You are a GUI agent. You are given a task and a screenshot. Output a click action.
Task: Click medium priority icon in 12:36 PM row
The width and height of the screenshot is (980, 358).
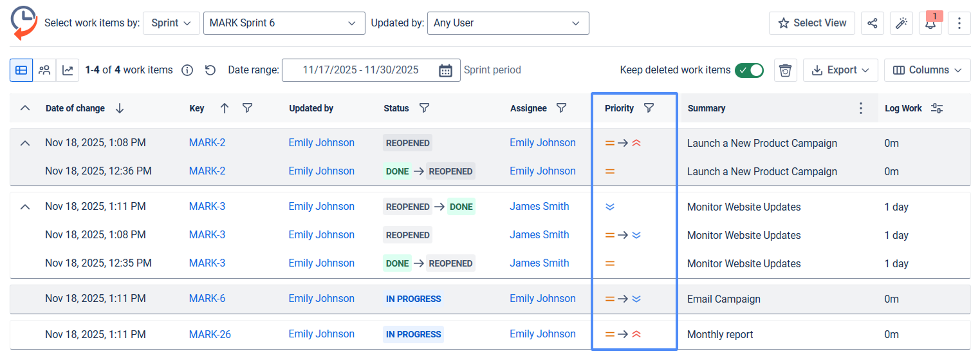coord(610,171)
